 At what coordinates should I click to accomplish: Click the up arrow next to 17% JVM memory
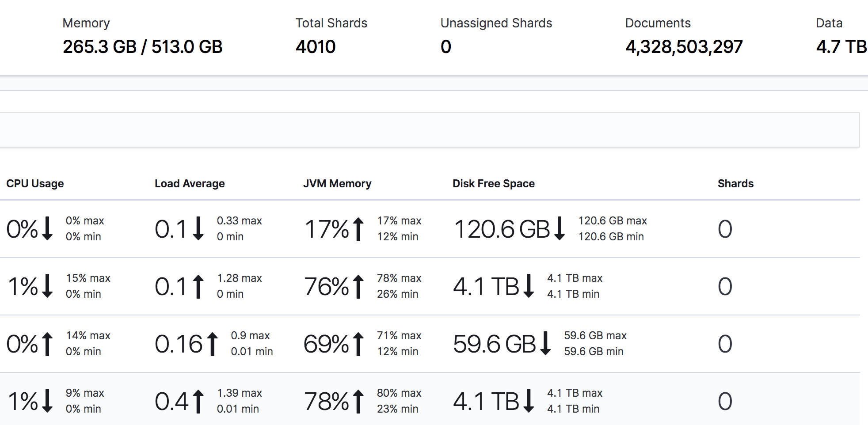358,229
